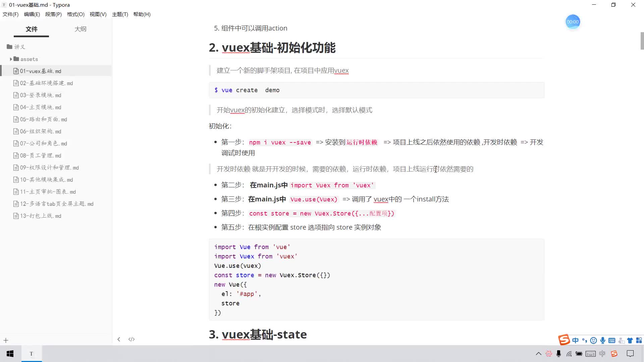Click the tray IME 中 indicator

click(602, 354)
